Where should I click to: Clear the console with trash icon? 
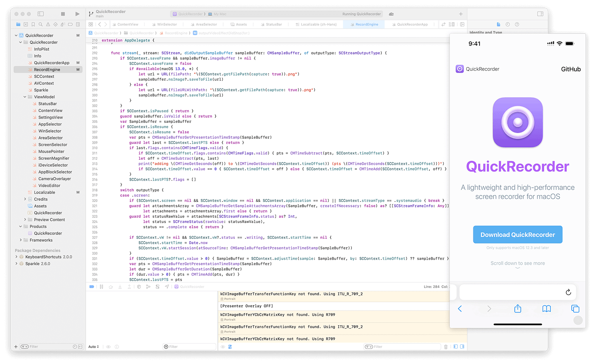[446, 347]
